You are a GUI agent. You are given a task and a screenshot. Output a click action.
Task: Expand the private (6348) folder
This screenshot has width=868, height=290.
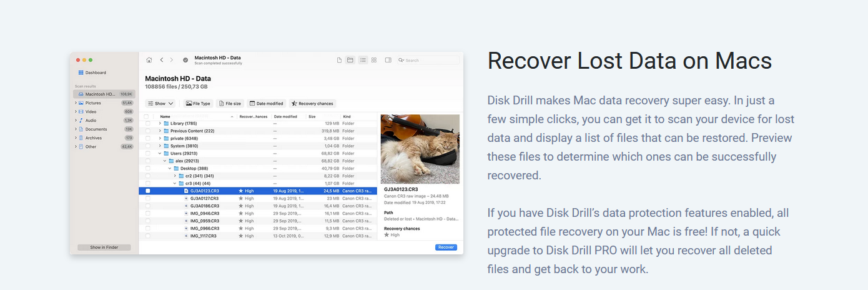(160, 139)
